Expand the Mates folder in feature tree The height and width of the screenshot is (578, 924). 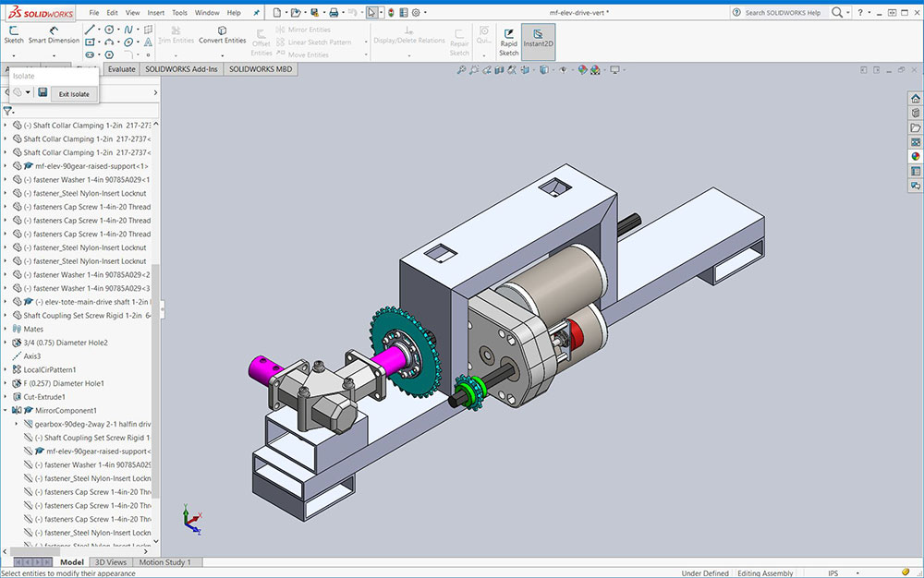click(x=6, y=329)
